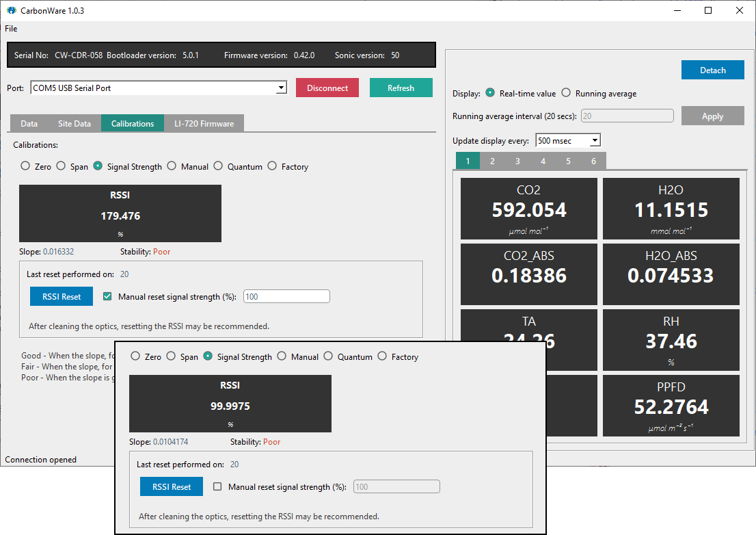Viewport: 756px width, 535px height.
Task: Maximize the CarbonWare window
Action: click(707, 11)
